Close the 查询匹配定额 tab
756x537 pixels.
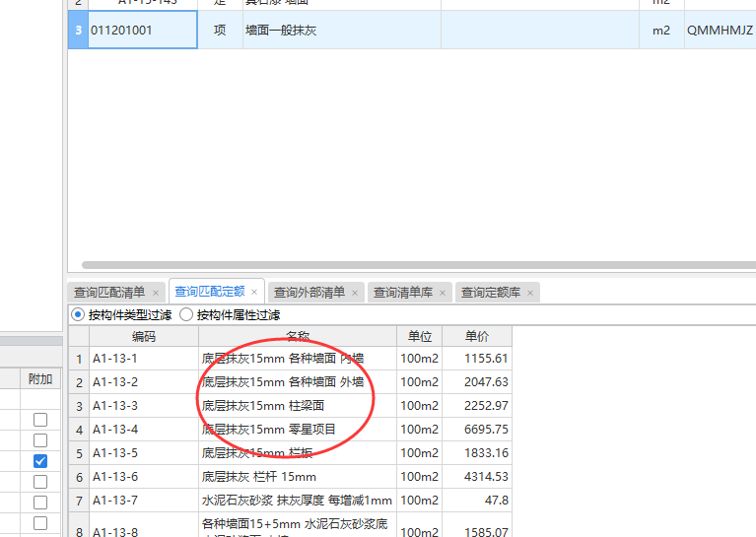pos(254,292)
